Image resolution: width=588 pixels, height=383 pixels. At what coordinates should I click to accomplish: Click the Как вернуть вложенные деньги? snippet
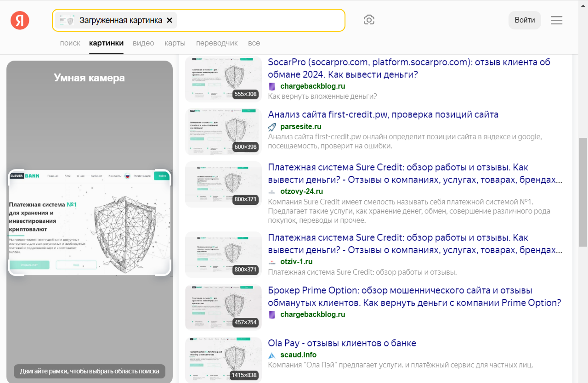click(x=322, y=96)
